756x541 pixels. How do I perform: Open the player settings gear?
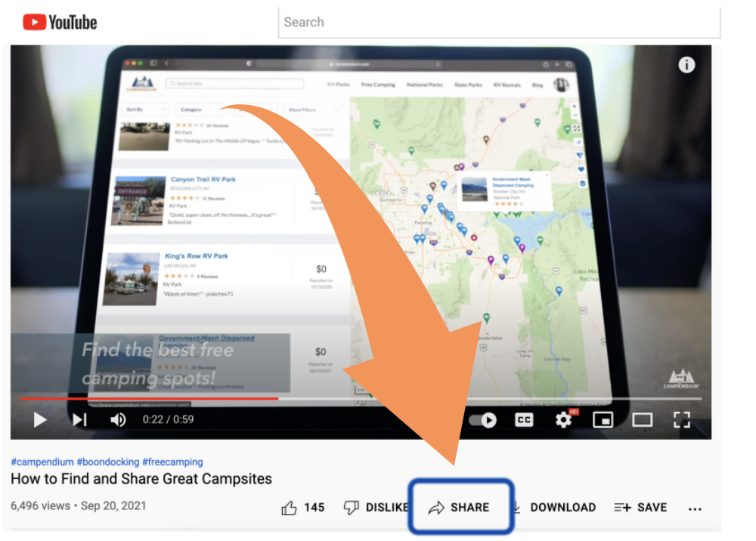[564, 419]
